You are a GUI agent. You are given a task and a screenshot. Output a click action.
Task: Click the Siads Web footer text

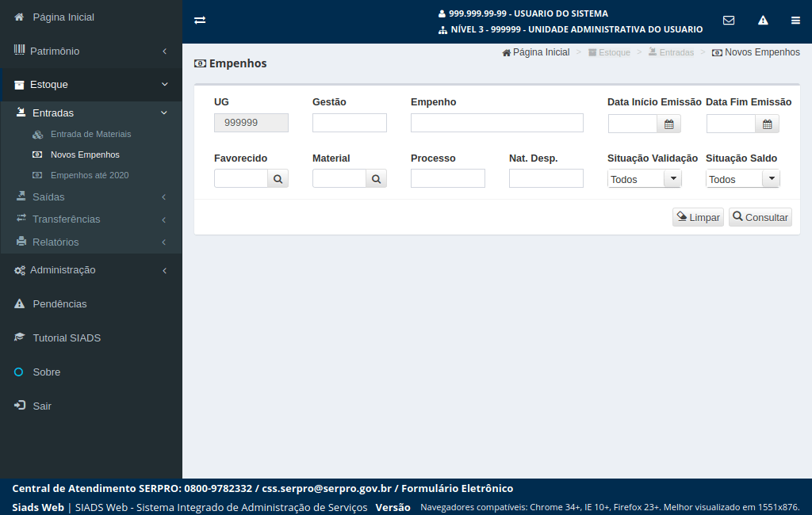(38, 507)
